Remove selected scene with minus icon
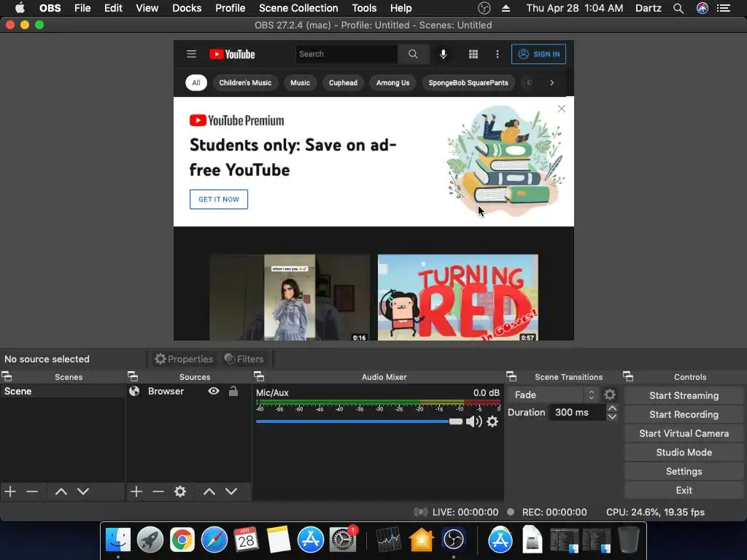Image resolution: width=747 pixels, height=560 pixels. point(32,491)
